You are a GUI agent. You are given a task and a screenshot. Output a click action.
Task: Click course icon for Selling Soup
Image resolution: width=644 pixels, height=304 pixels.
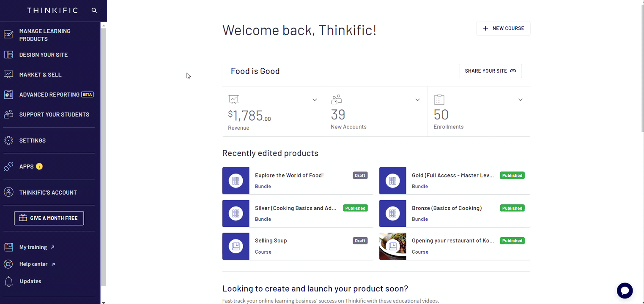coord(236,246)
